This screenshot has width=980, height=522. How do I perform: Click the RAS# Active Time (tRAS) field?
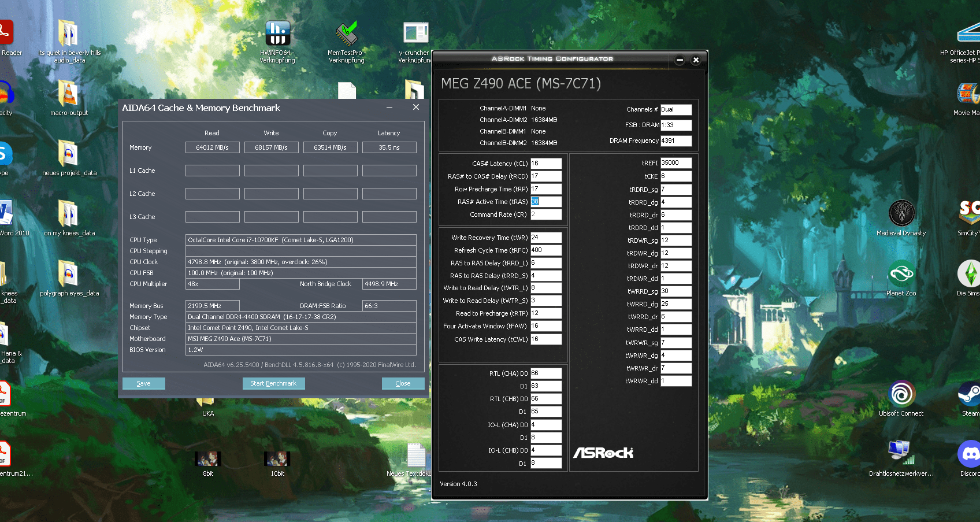(546, 202)
